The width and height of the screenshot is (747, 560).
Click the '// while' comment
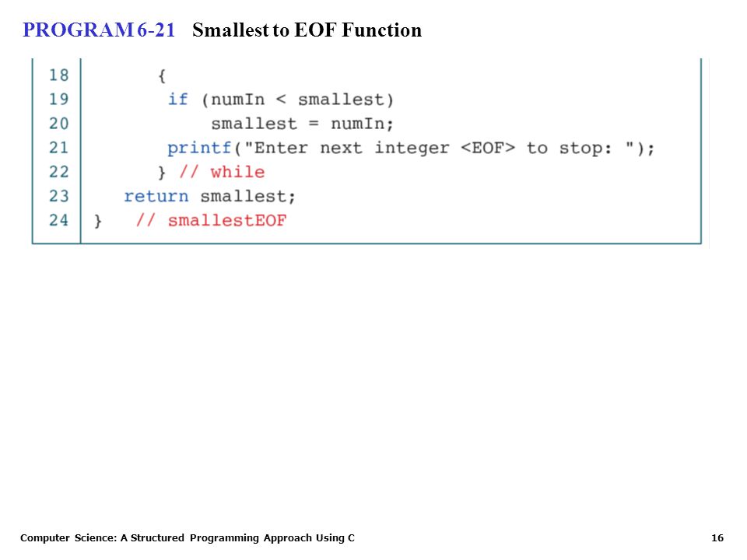click(x=222, y=172)
